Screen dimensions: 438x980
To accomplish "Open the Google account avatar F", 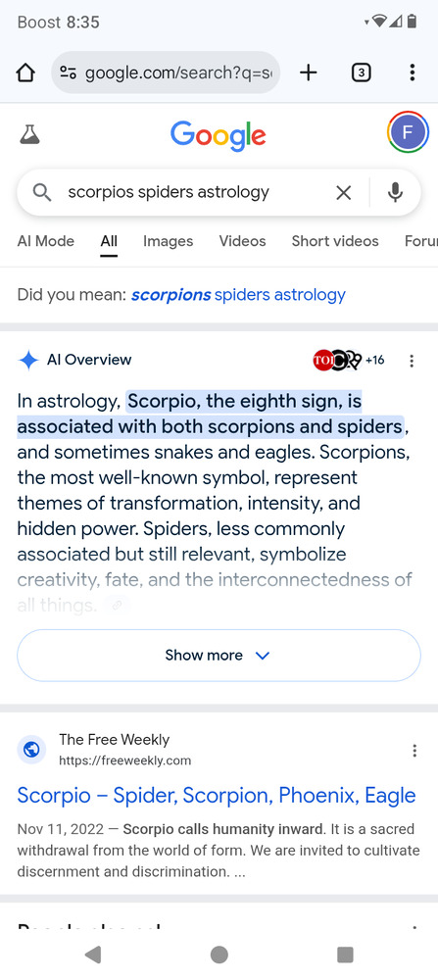I will (x=408, y=132).
